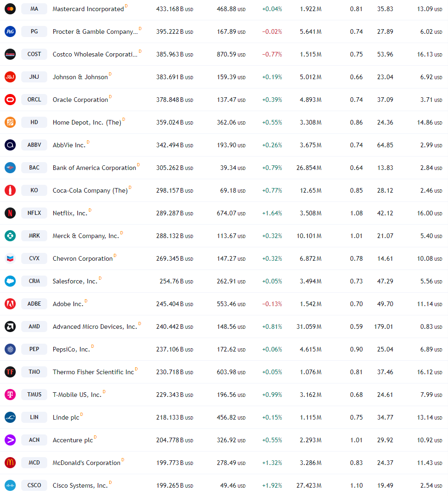Click change value −0.02%
The height and width of the screenshot is (496, 448).
click(x=272, y=31)
